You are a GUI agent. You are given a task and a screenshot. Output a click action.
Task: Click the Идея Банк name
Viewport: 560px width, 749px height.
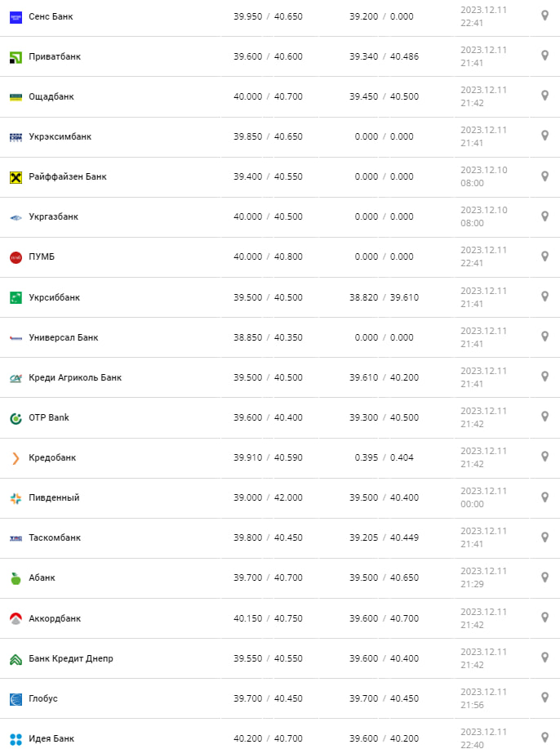[51, 738]
